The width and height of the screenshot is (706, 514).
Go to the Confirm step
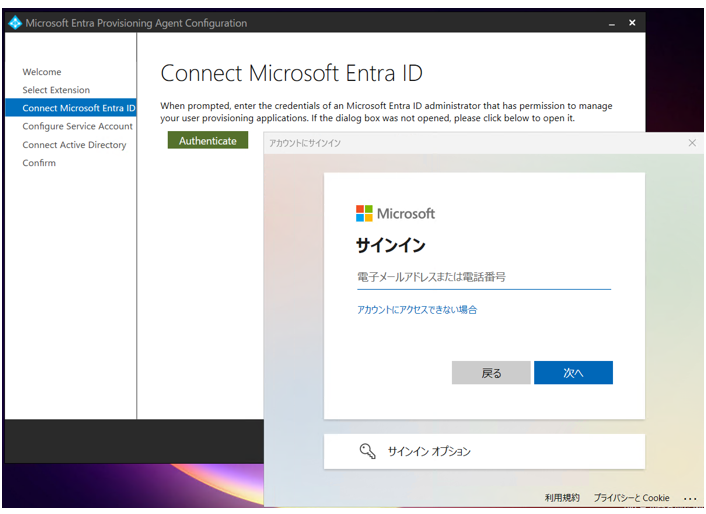click(x=39, y=163)
